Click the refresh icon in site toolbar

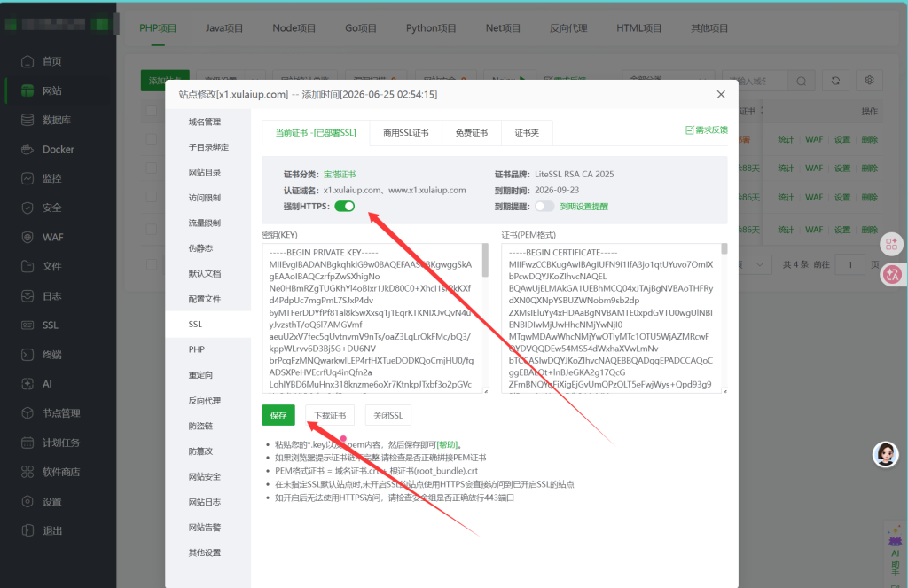click(835, 81)
